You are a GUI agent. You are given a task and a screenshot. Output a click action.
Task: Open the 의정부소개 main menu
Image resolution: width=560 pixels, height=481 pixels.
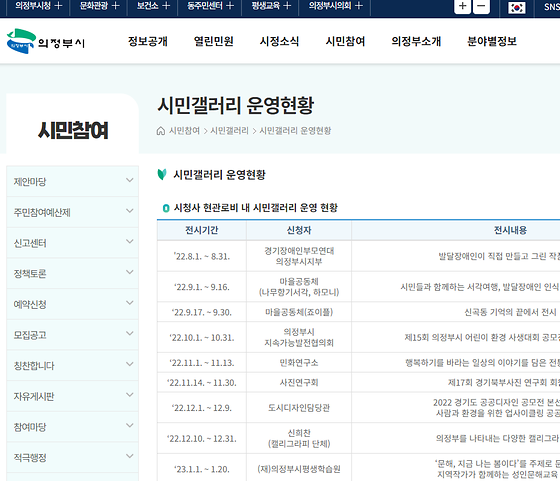click(x=416, y=41)
